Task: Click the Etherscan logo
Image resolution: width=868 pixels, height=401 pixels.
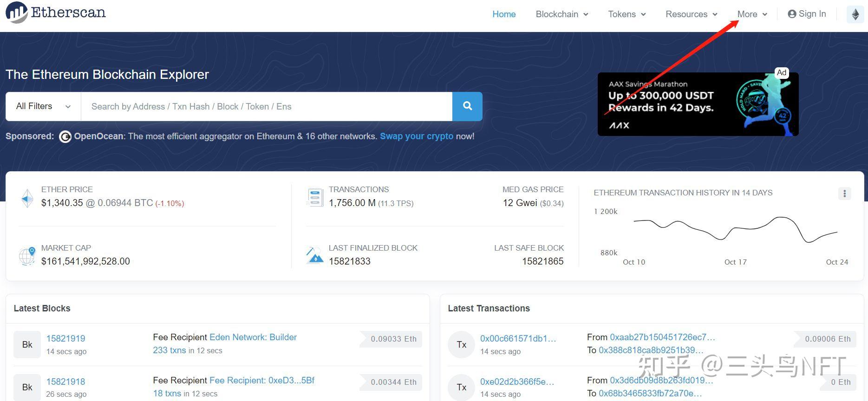Action: point(56,13)
